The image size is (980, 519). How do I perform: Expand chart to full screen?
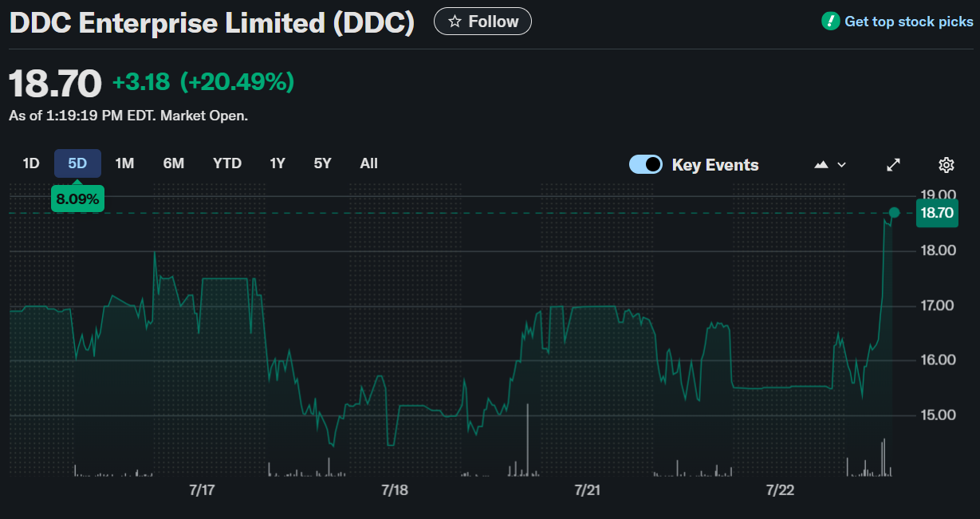point(894,165)
